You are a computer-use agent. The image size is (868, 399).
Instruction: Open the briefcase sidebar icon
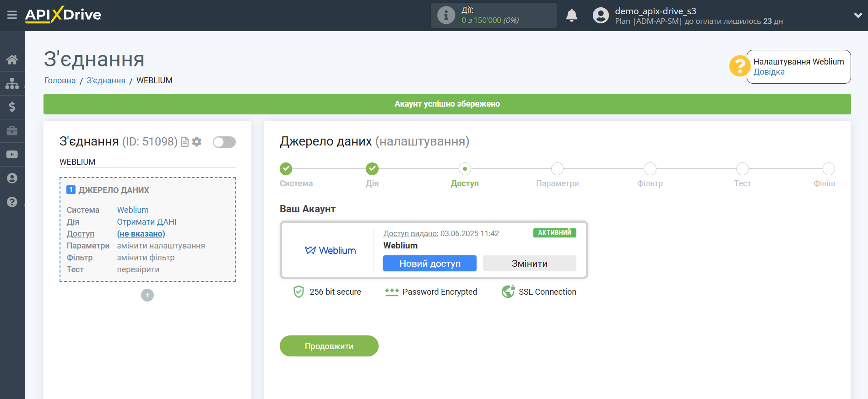point(12,131)
